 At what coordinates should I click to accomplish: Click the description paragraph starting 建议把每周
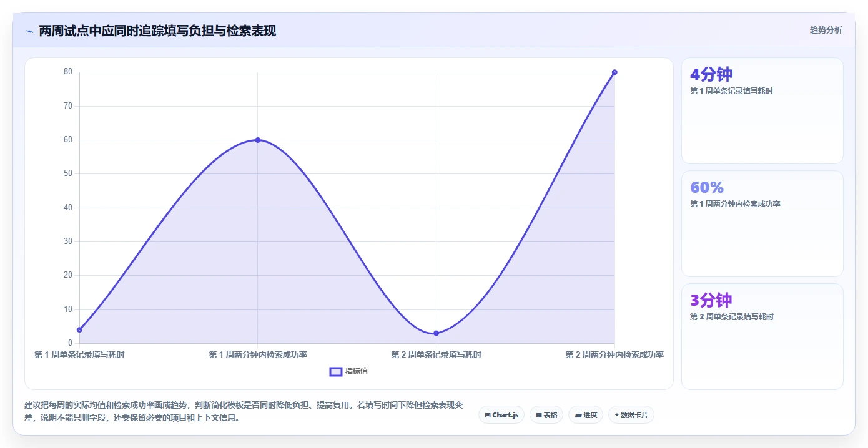pyautogui.click(x=244, y=411)
